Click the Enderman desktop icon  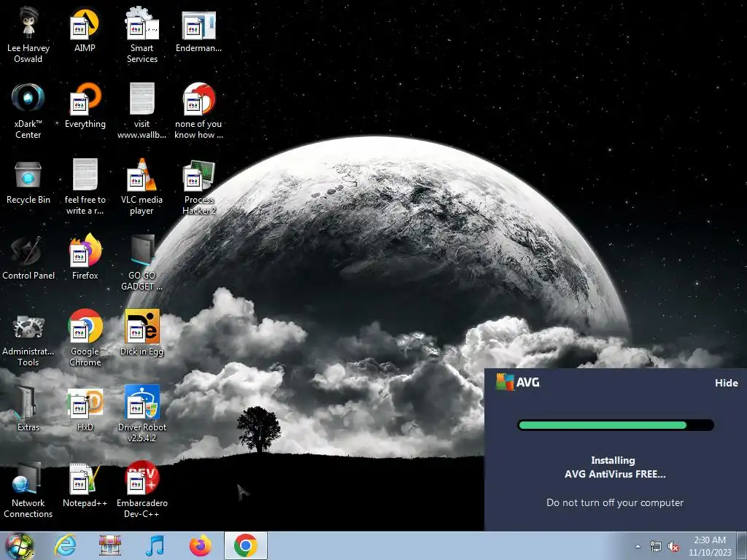tap(198, 31)
